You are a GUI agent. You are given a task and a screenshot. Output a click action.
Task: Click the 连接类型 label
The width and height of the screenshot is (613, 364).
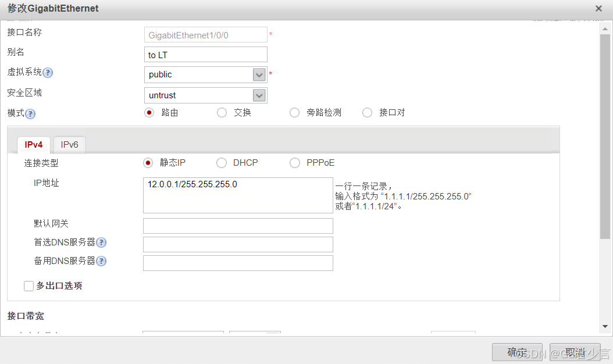[x=41, y=163]
